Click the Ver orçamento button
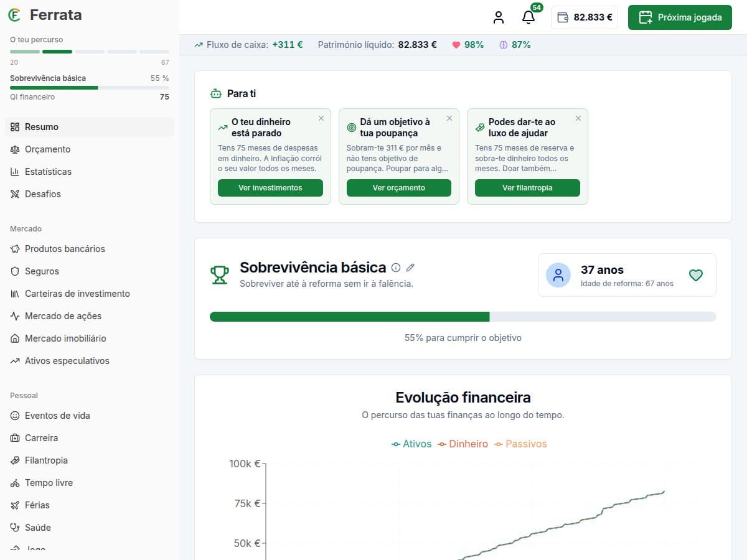 coord(399,188)
